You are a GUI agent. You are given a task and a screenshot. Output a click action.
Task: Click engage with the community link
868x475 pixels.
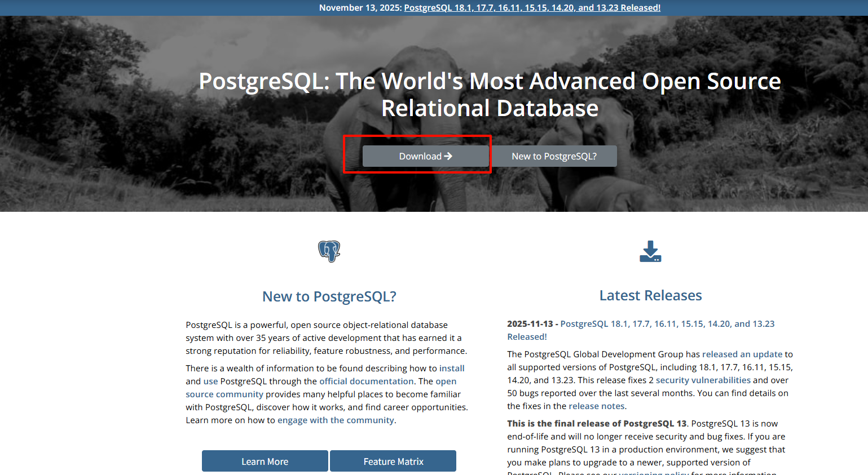click(336, 420)
